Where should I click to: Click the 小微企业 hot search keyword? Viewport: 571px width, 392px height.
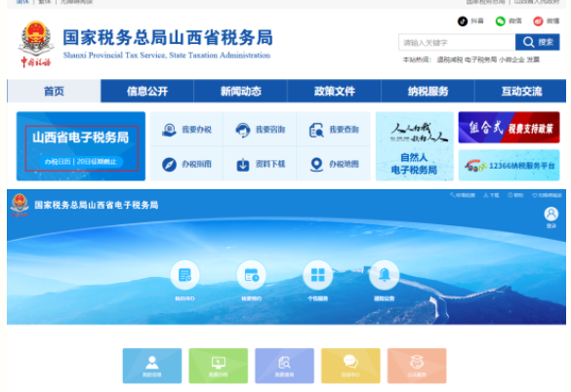tap(511, 59)
